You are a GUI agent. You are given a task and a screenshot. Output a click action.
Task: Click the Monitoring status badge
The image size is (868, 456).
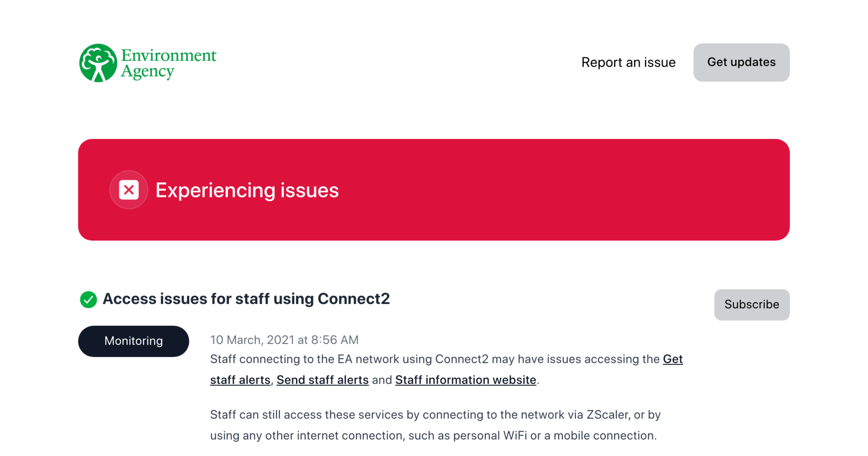click(x=133, y=341)
